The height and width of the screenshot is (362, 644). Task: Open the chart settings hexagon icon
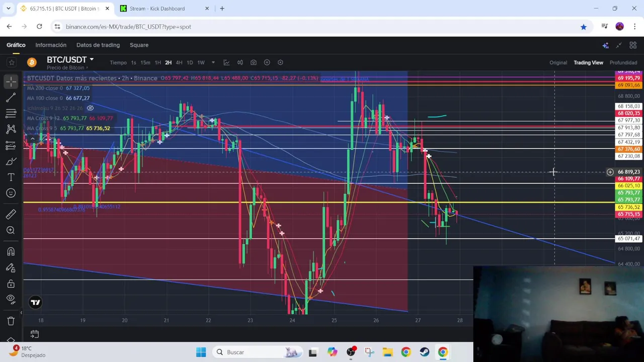(280, 62)
